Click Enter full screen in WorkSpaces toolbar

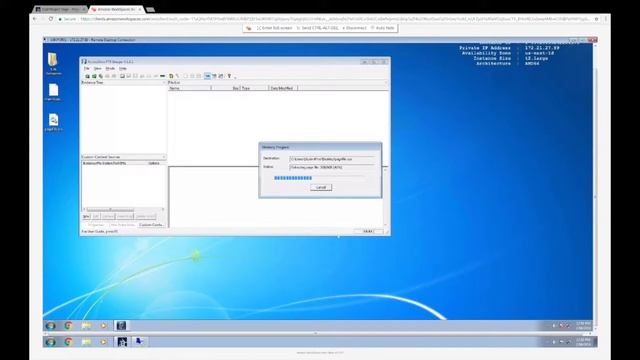[x=275, y=28]
